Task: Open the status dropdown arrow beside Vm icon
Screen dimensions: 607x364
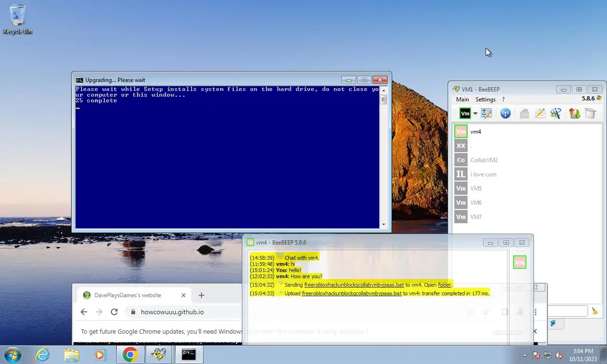Action: 475,114
